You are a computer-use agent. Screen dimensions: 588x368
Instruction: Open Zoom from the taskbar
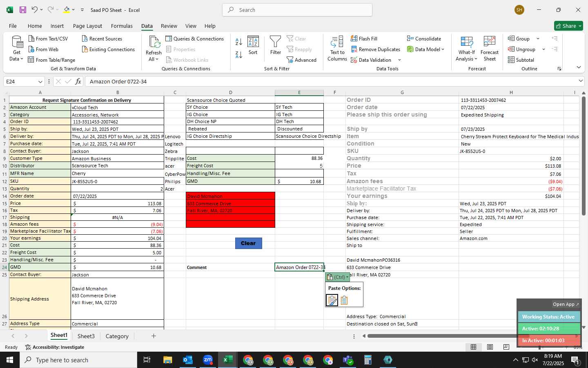(x=208, y=360)
